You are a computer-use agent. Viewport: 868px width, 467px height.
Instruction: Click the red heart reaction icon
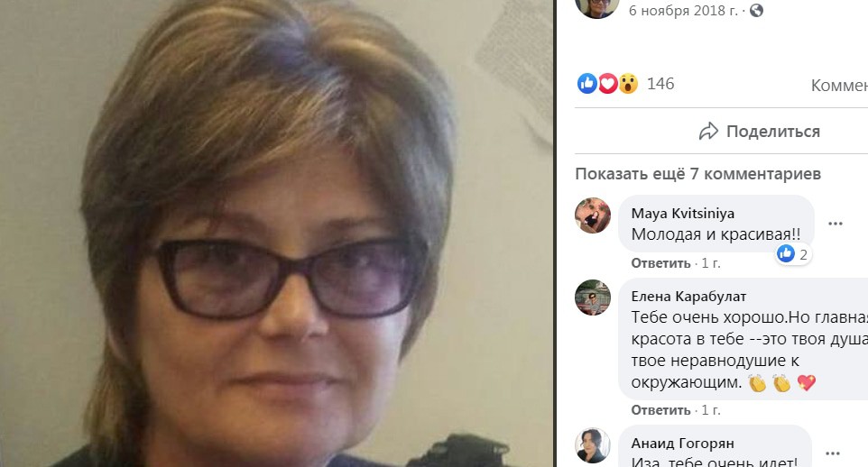[x=608, y=84]
